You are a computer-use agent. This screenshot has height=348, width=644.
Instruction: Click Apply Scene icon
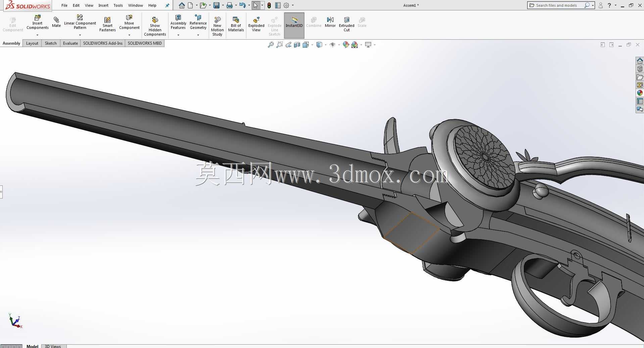tap(355, 45)
